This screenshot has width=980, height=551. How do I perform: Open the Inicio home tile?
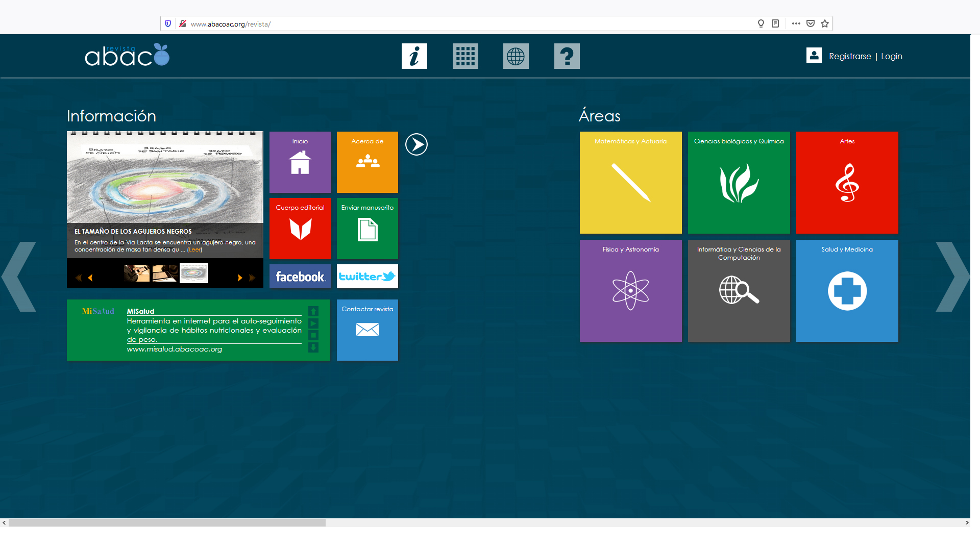pos(300,162)
